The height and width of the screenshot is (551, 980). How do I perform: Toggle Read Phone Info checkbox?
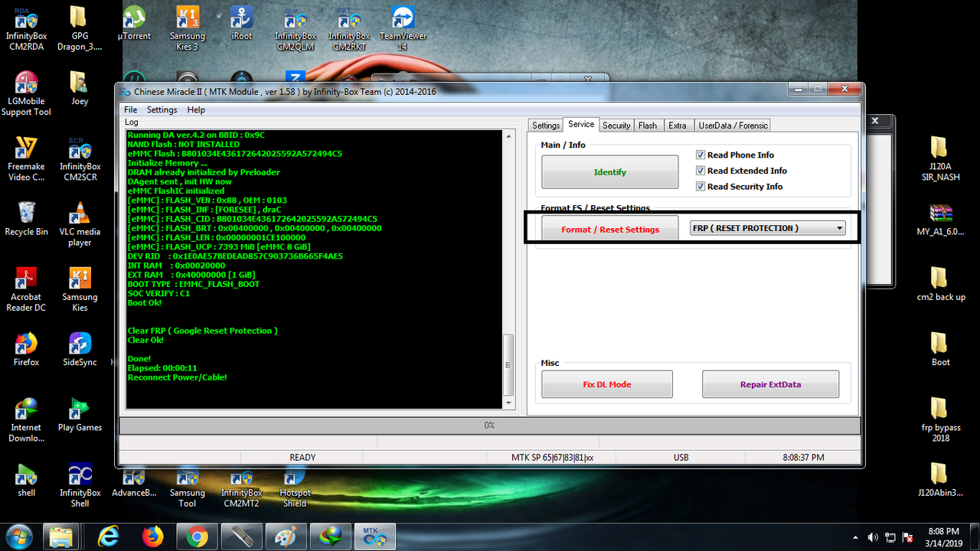tap(701, 155)
